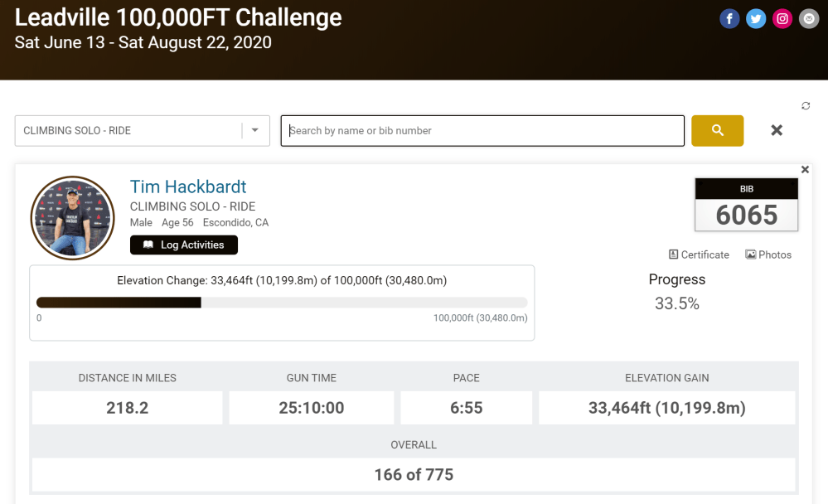Open the Facebook share icon

(729, 19)
